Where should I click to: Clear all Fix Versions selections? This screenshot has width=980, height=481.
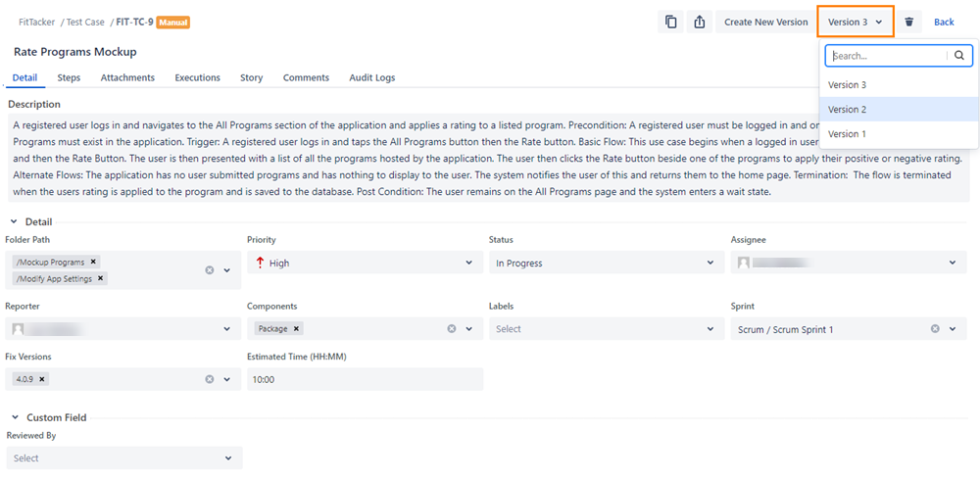(210, 379)
